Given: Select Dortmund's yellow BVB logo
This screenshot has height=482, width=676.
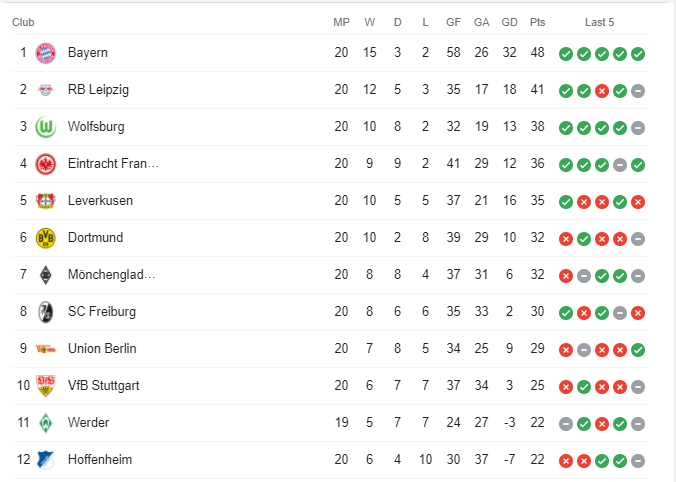Looking at the screenshot, I should point(45,238).
